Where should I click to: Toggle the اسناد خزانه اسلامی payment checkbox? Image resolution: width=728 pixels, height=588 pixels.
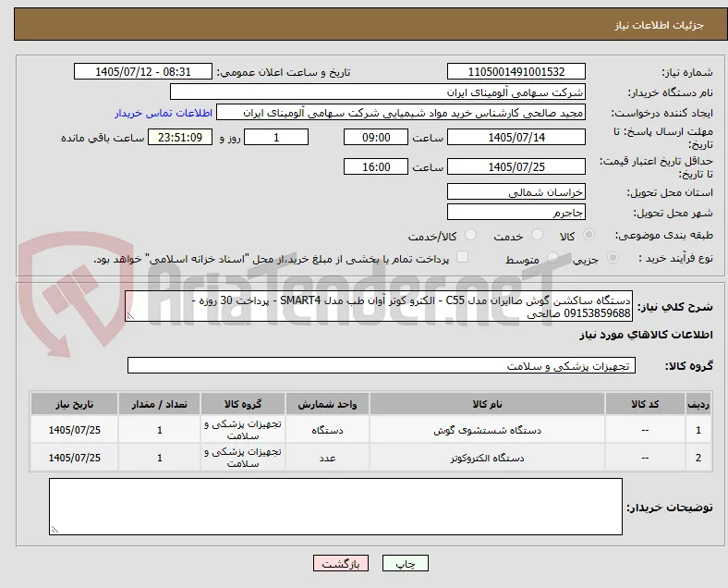463,257
